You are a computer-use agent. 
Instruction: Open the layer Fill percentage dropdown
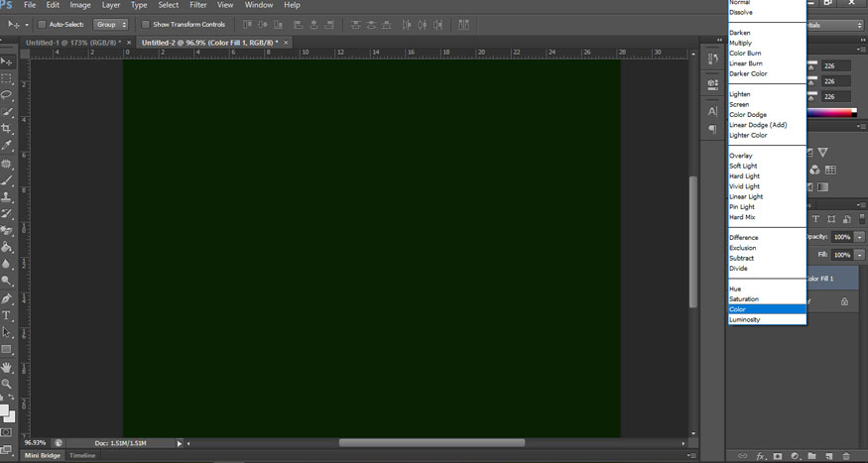coord(859,255)
